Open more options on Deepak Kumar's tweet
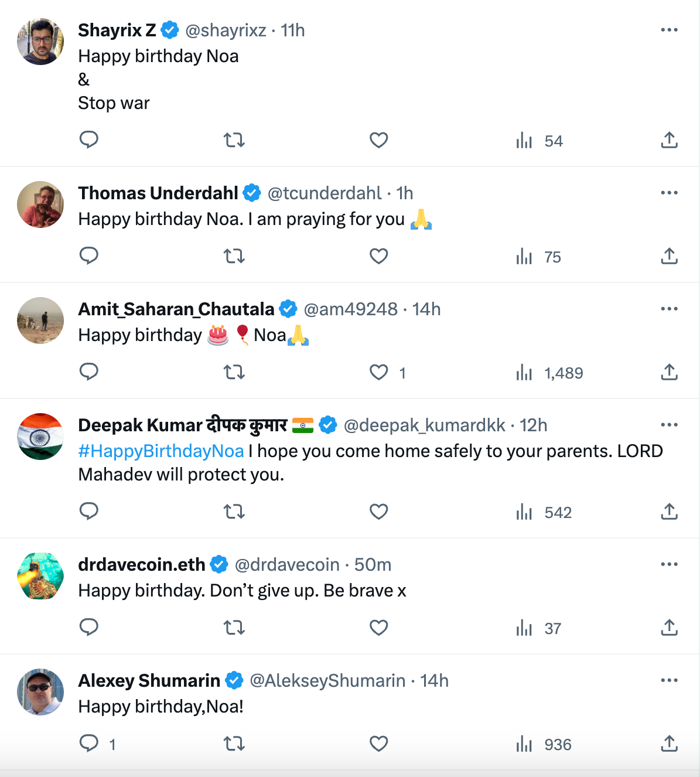Image resolution: width=700 pixels, height=777 pixels. coord(669,425)
